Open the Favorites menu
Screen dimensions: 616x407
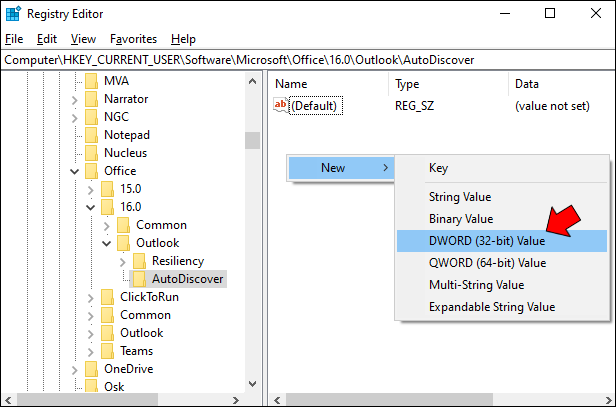(x=133, y=39)
